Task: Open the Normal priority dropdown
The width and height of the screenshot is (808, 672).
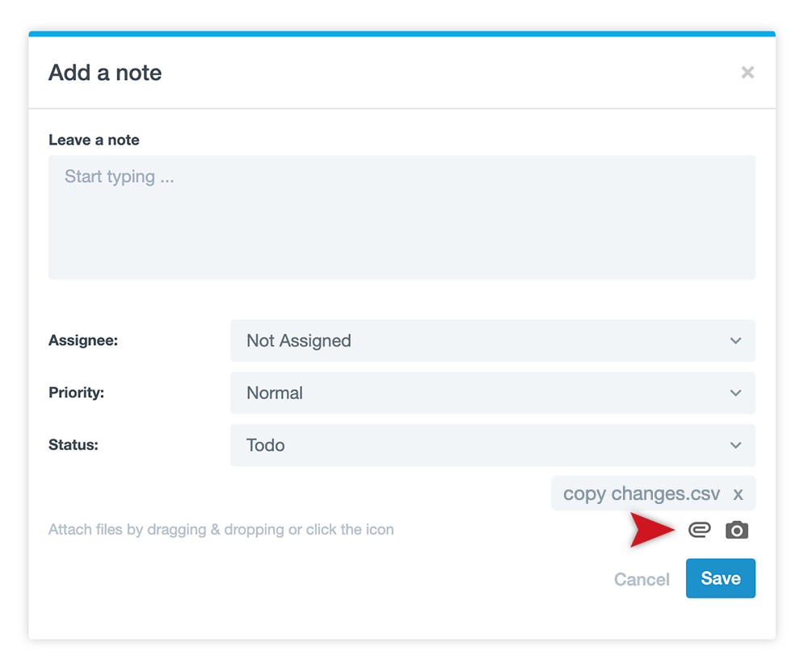Action: pyautogui.click(x=485, y=393)
